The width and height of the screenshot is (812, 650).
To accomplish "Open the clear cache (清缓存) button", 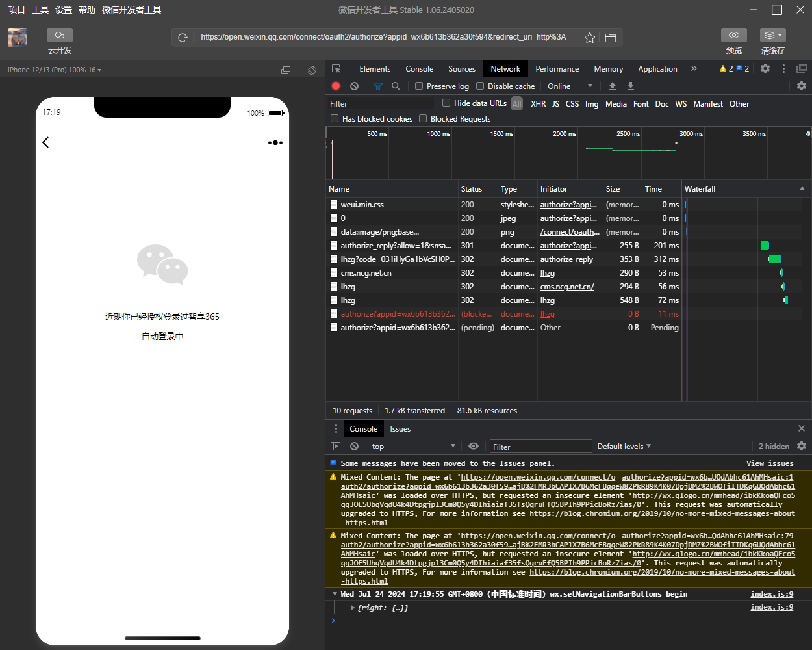I will coord(773,35).
